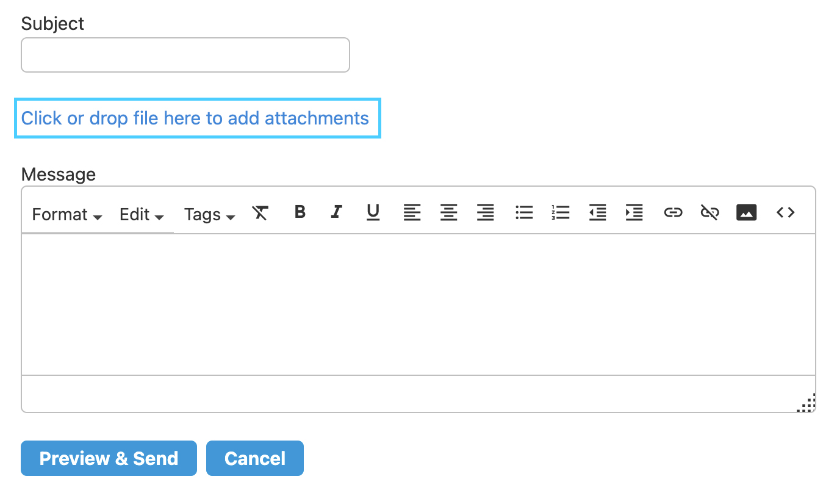Decrease the indent level

pos(598,212)
